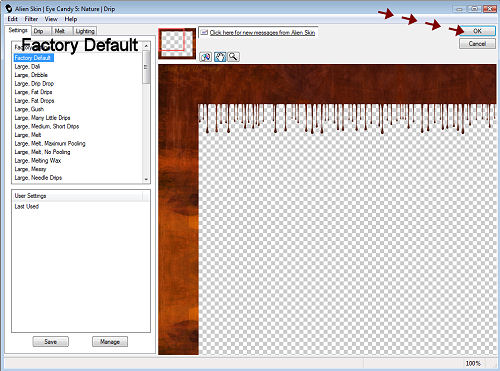Toggle the preview split tool icon

[x=206, y=57]
